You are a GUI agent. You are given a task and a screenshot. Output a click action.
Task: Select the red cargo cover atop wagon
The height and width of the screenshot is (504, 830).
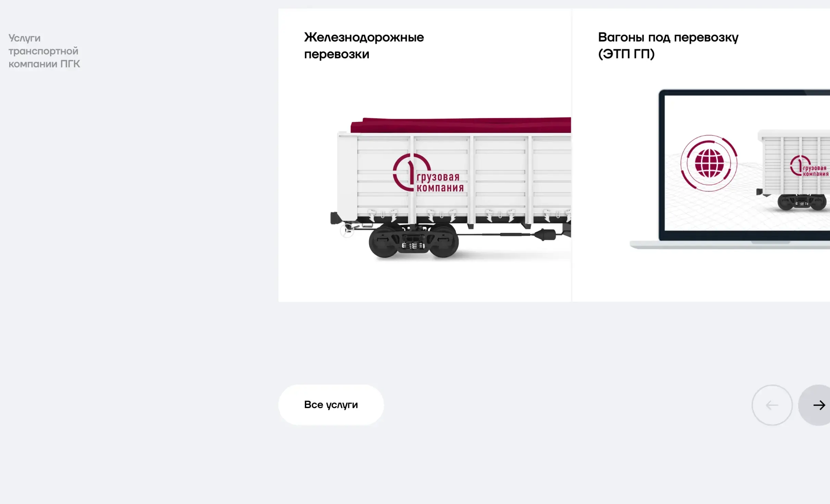click(461, 125)
